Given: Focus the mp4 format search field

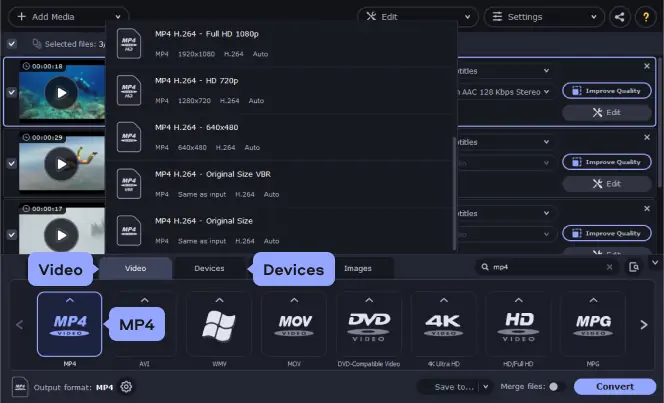Looking at the screenshot, I should pos(547,267).
